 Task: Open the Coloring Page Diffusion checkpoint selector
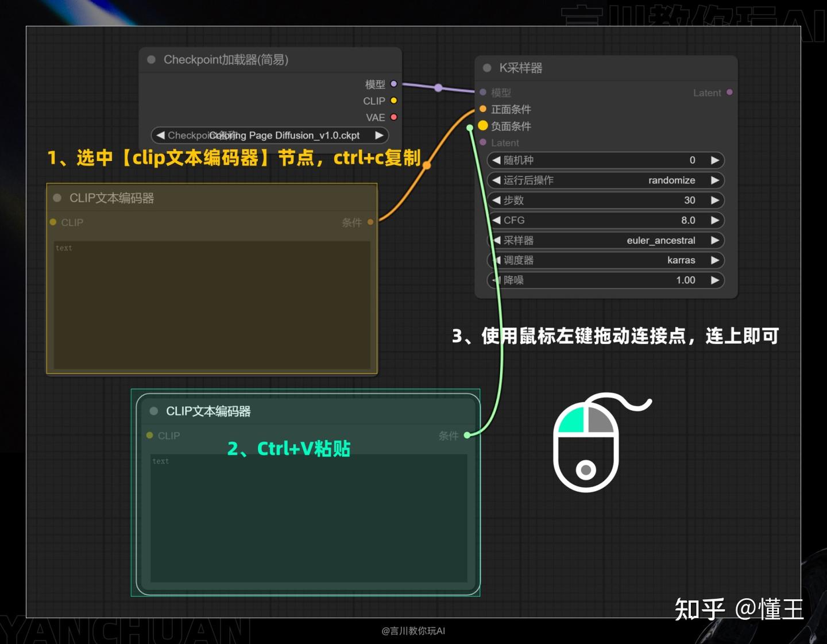(x=270, y=136)
